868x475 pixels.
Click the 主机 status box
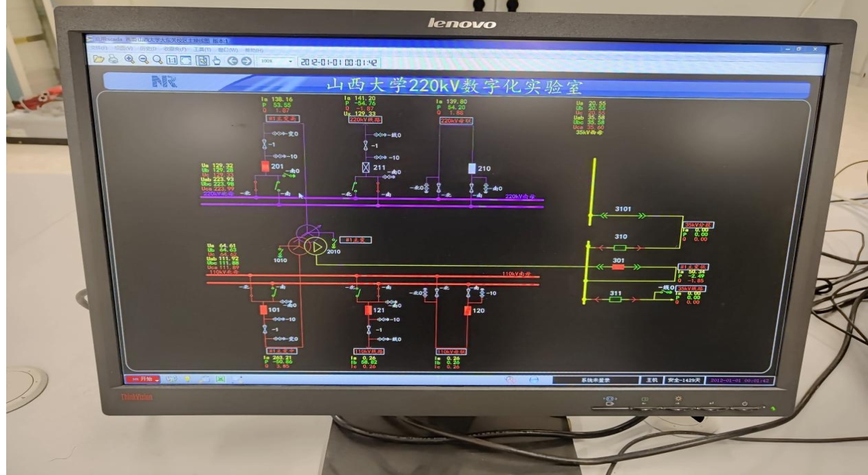pyautogui.click(x=651, y=380)
